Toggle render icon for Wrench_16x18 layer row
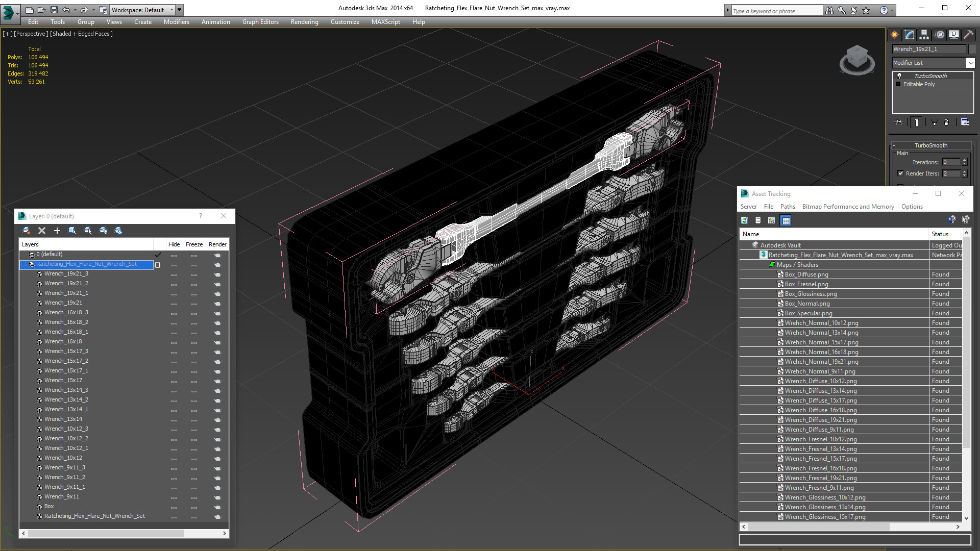 pyautogui.click(x=217, y=342)
